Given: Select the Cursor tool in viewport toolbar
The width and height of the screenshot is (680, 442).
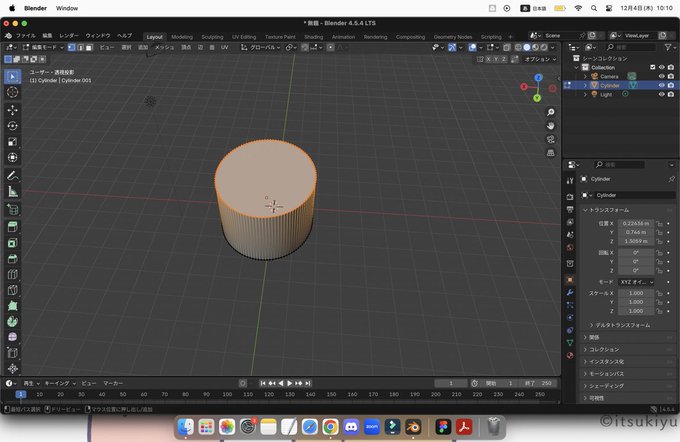Looking at the screenshot, I should 13,92.
